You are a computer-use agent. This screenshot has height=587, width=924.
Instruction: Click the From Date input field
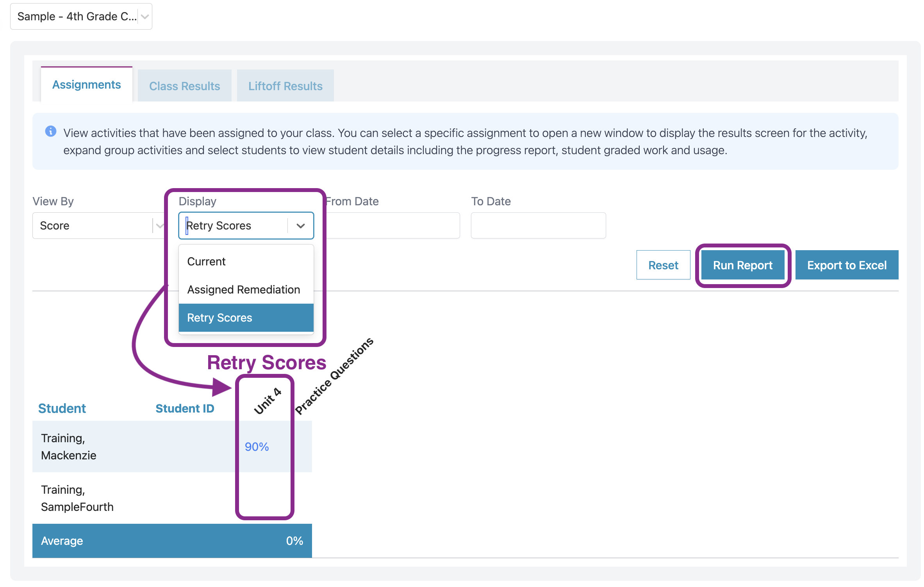pyautogui.click(x=392, y=226)
